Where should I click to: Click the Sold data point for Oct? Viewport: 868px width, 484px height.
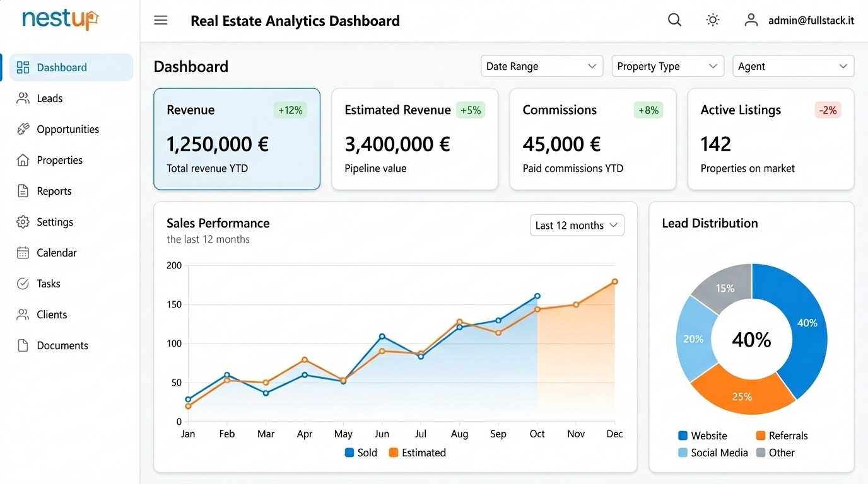tap(537, 296)
